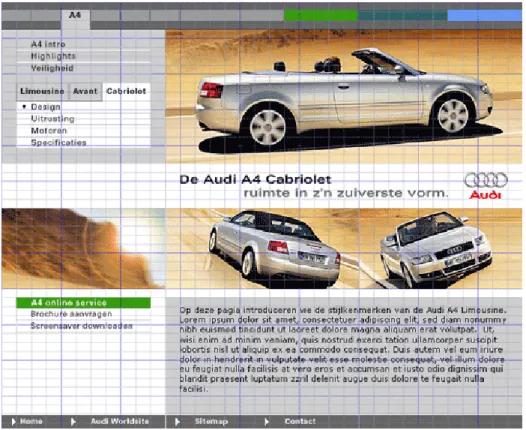Click the arrow icon beside Contact
The height and width of the screenshot is (430, 526).
click(x=266, y=422)
